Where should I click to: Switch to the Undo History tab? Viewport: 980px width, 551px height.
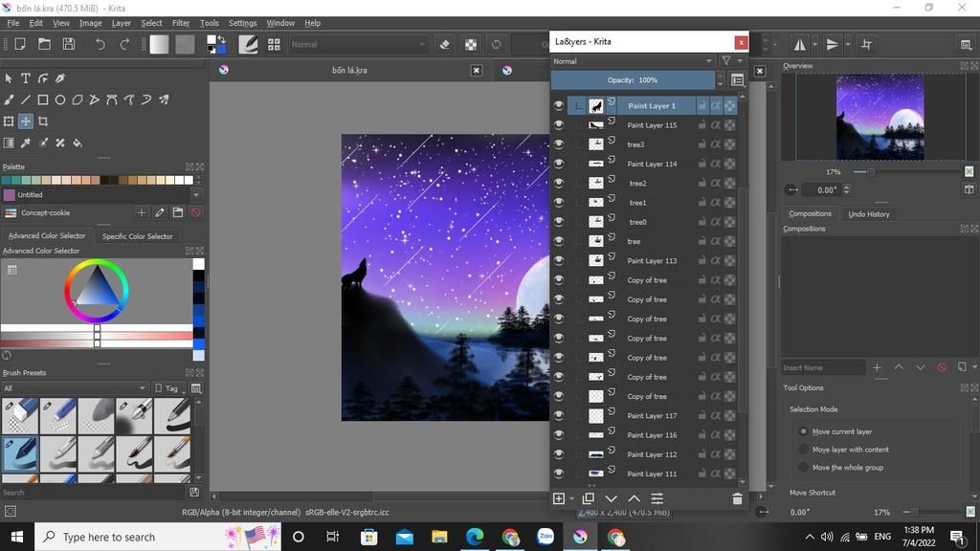pos(869,214)
